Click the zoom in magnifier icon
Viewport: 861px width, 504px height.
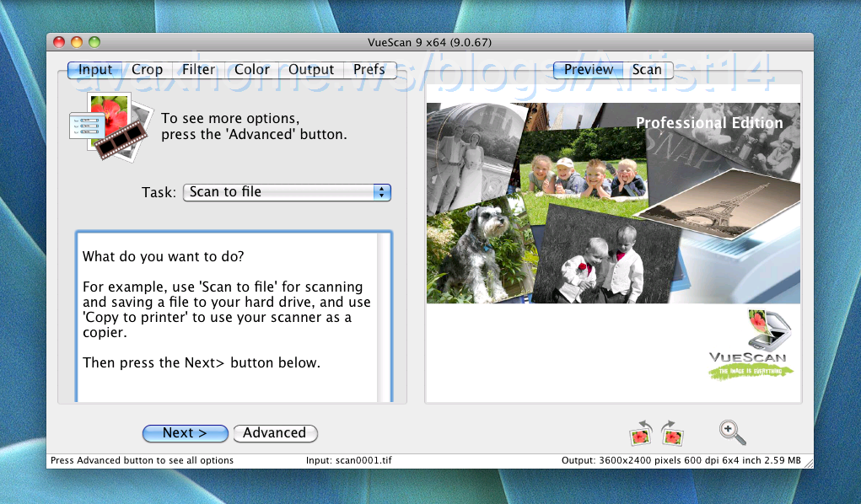[733, 432]
